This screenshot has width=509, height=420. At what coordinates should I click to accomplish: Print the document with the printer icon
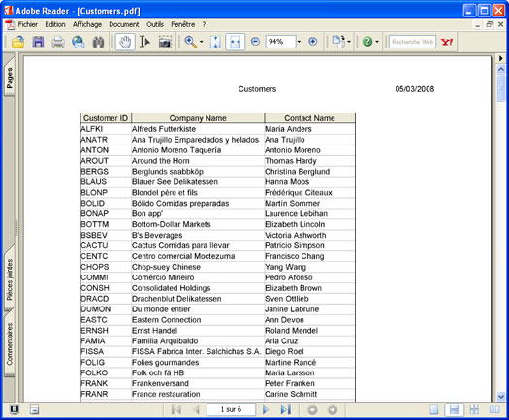coord(58,42)
